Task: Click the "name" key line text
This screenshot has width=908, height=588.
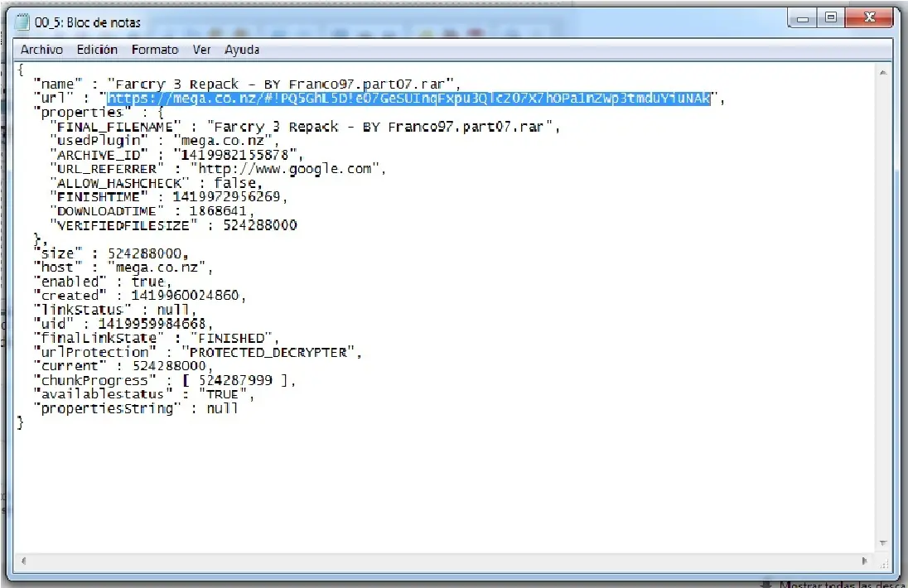Action: coord(247,84)
